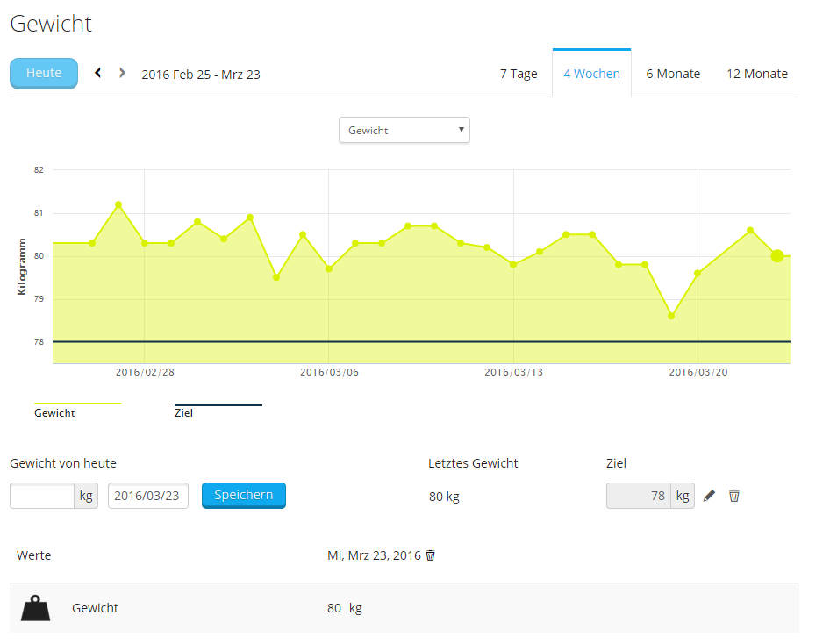Click the 2016/02/28 axis label
Screen dimensions: 830x644
click(x=145, y=372)
